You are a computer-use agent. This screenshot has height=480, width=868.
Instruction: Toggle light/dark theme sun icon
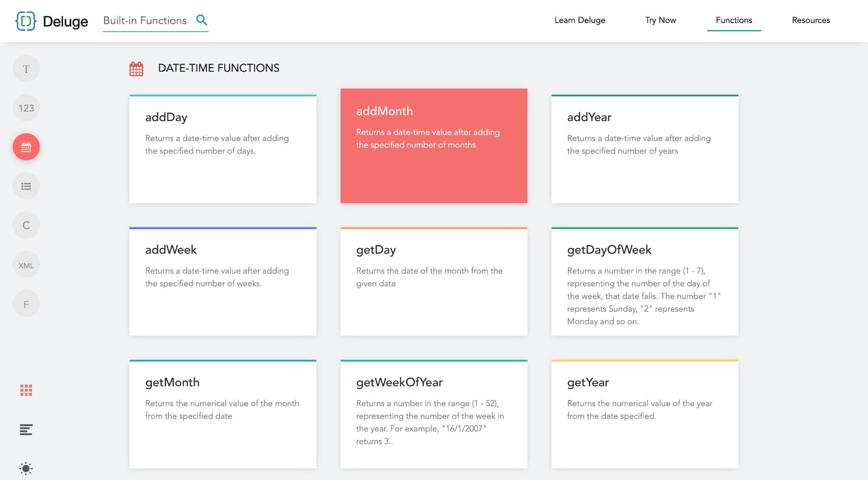pos(26,468)
